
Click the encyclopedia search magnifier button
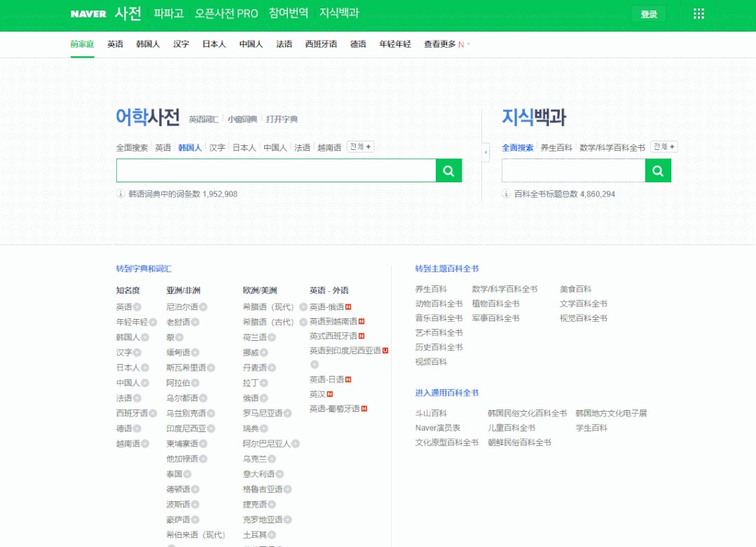(658, 170)
